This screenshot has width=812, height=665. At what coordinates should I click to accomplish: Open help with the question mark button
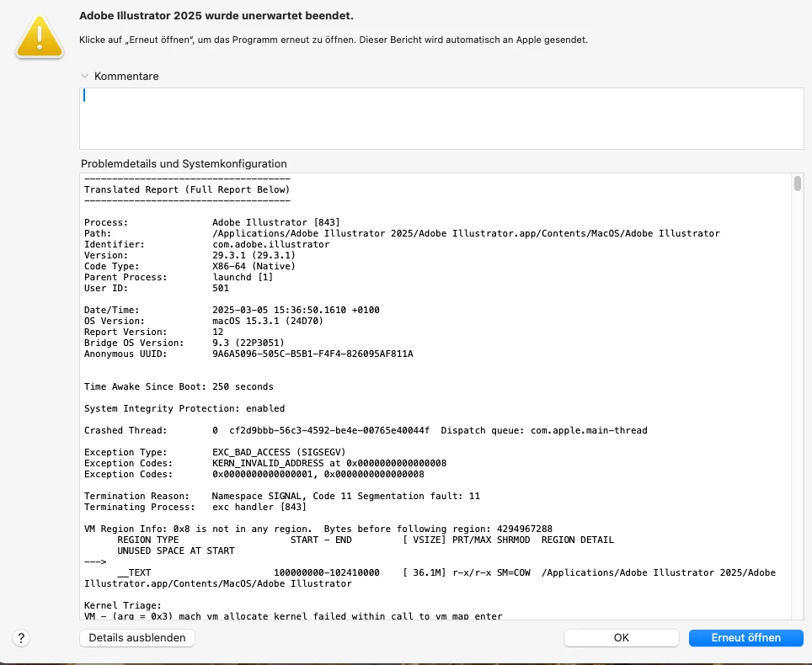pos(21,638)
